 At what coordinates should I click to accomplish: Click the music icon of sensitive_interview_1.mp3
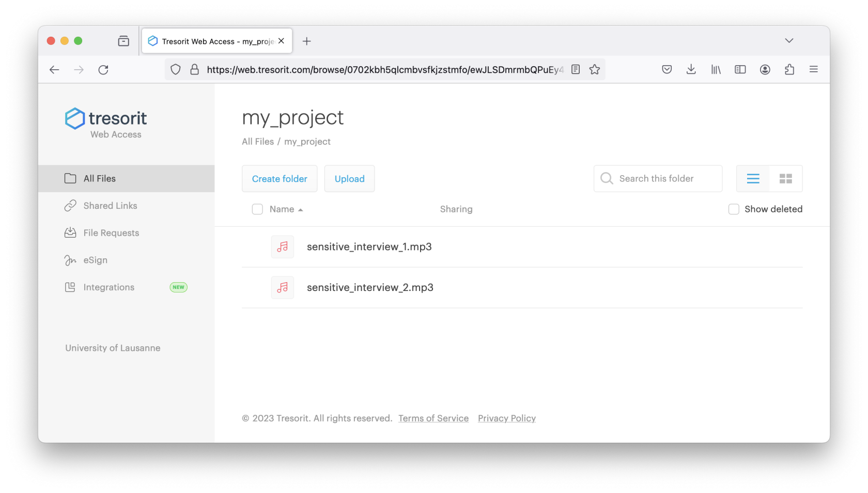[283, 247]
